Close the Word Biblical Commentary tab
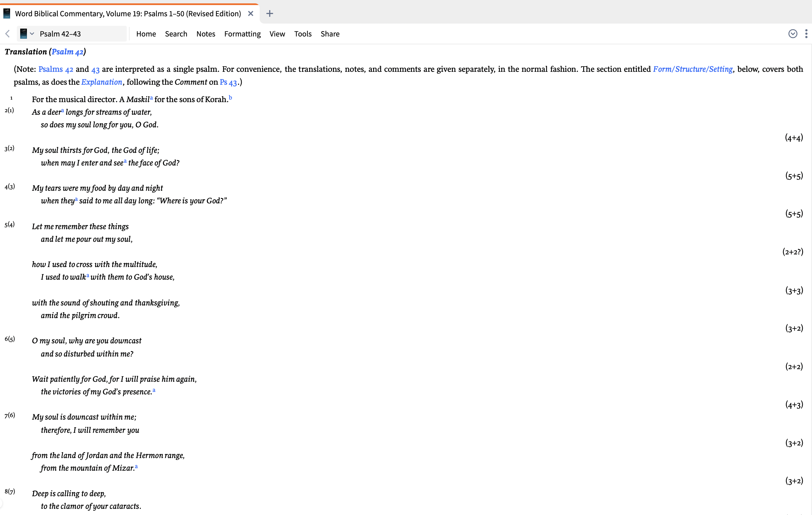The image size is (812, 515). [x=251, y=13]
